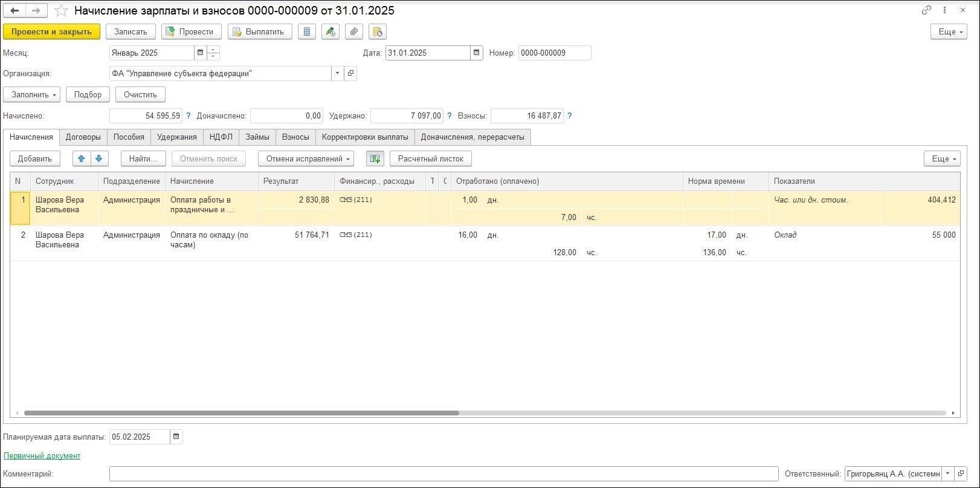Image resolution: width=980 pixels, height=488 pixels.
Task: Show help for Начислено question mark
Action: pos(189,115)
